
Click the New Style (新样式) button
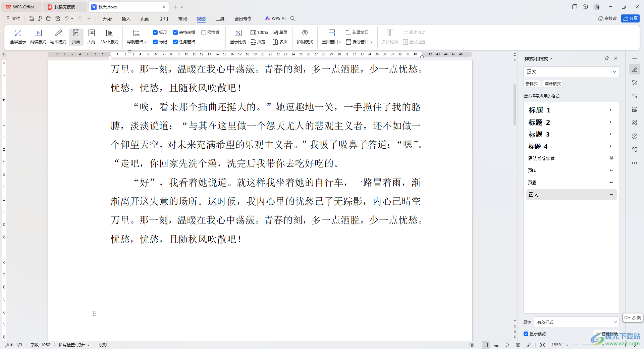(532, 84)
